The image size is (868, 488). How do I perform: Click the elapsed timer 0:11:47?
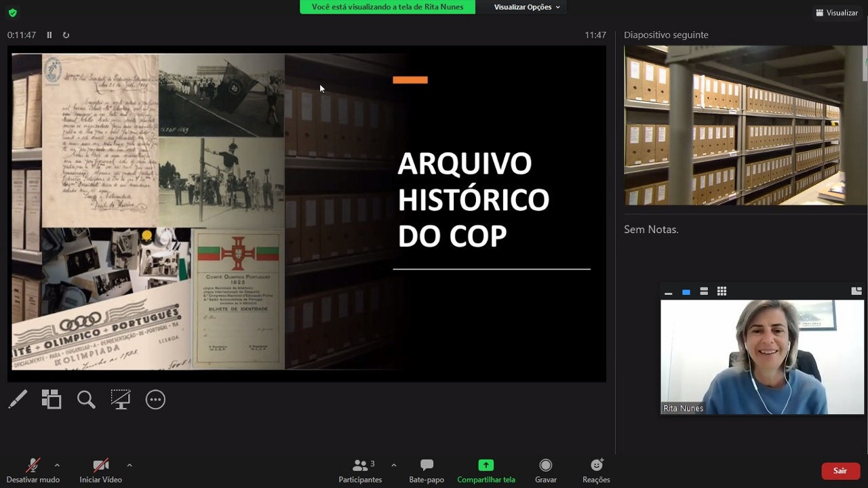22,35
